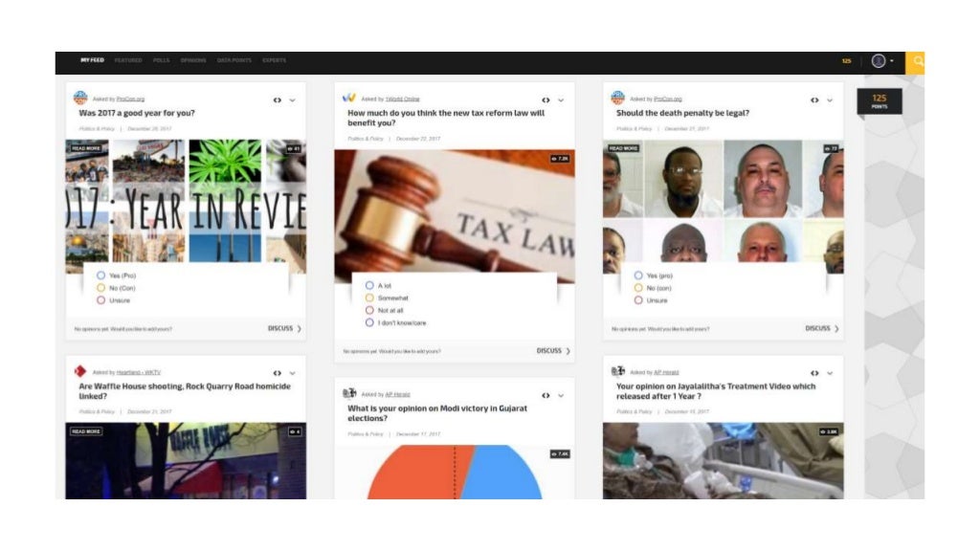
Task: Expand chevron menu on 2017 good year card
Action: point(293,99)
